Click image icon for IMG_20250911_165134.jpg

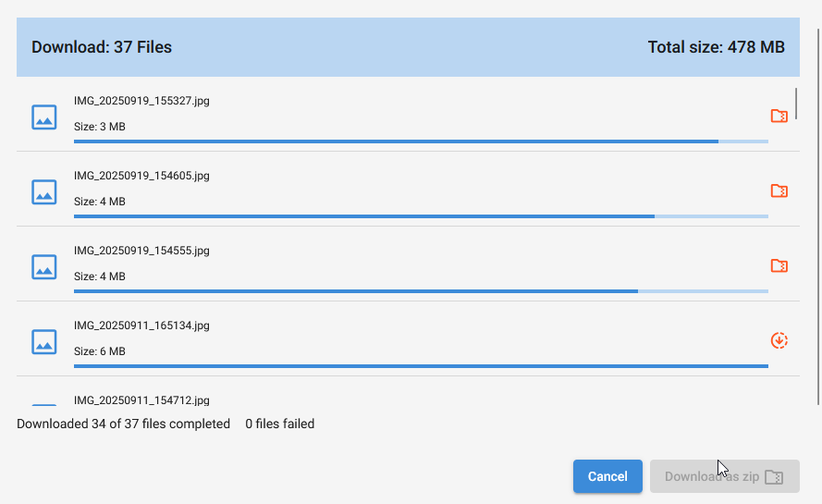(44, 341)
